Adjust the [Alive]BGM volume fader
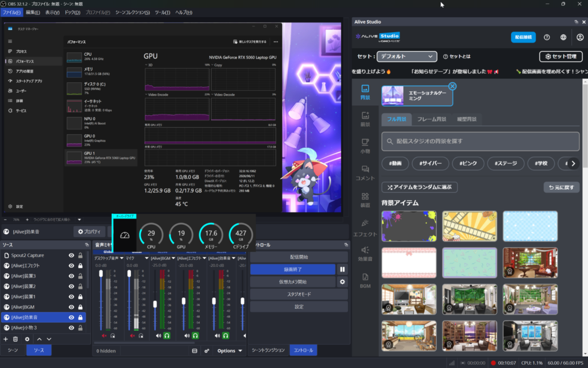 (x=155, y=304)
